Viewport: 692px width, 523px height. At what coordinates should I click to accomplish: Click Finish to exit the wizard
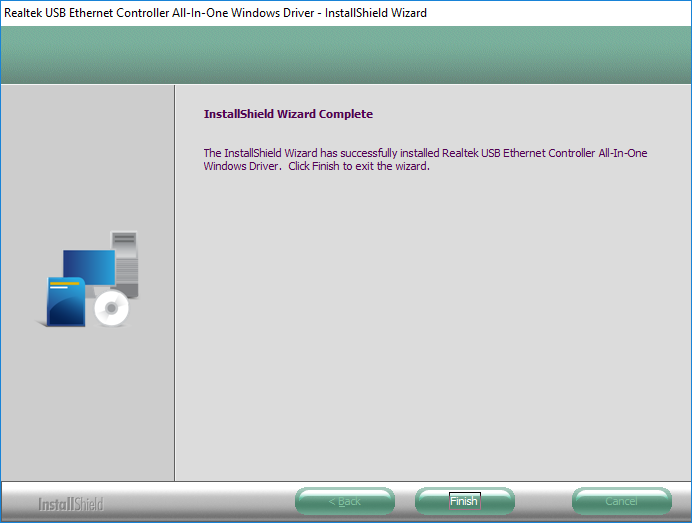pyautogui.click(x=464, y=501)
